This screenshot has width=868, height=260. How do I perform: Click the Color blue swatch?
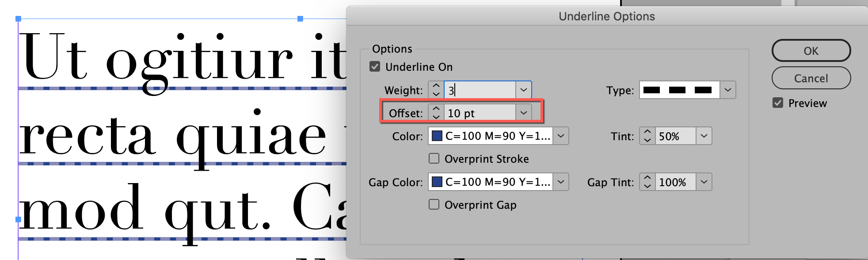click(x=437, y=136)
